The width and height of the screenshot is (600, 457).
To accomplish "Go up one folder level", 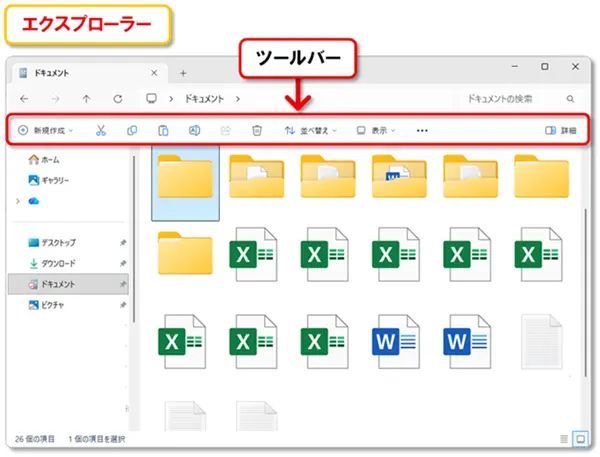I will point(86,99).
